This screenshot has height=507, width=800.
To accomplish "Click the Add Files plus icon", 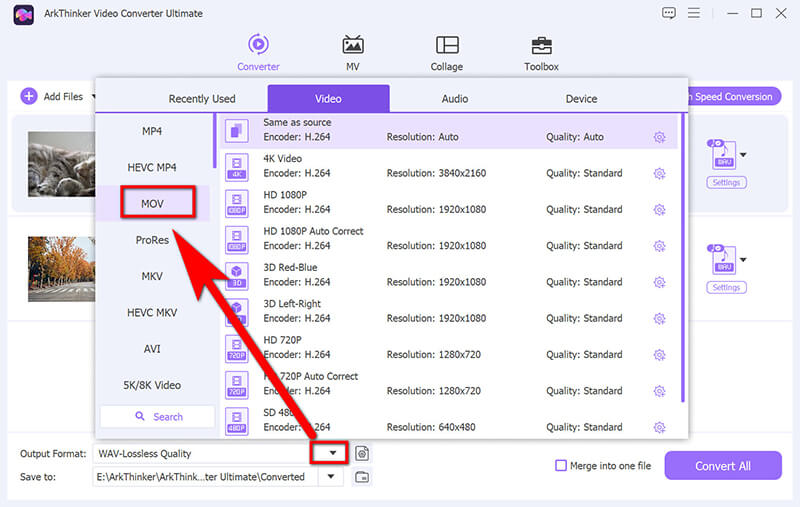I will 29,96.
